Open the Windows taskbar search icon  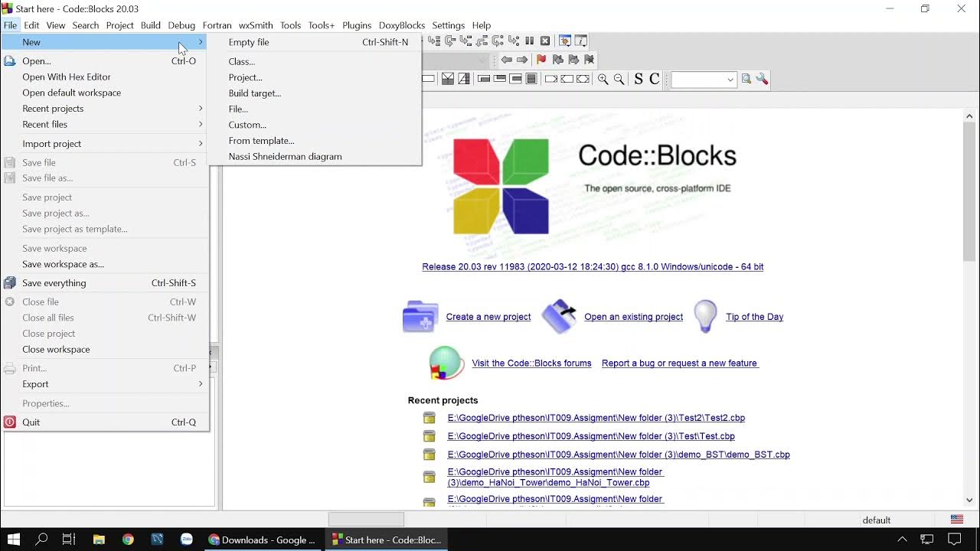pos(41,540)
